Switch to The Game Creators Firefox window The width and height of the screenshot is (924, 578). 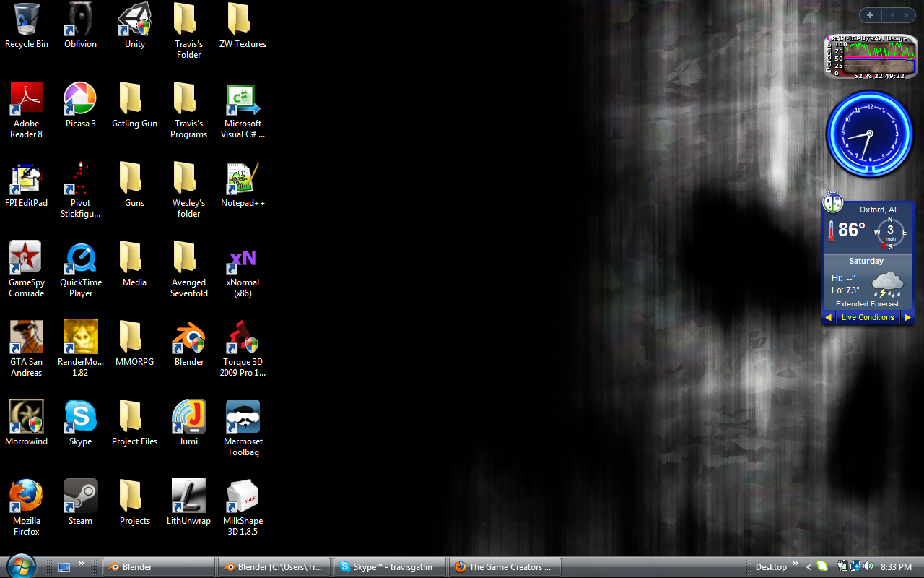pos(505,567)
